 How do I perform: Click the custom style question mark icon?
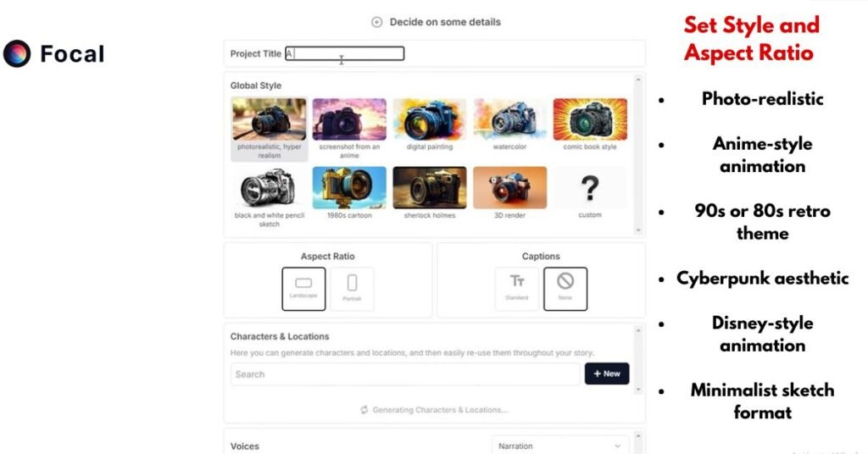590,189
